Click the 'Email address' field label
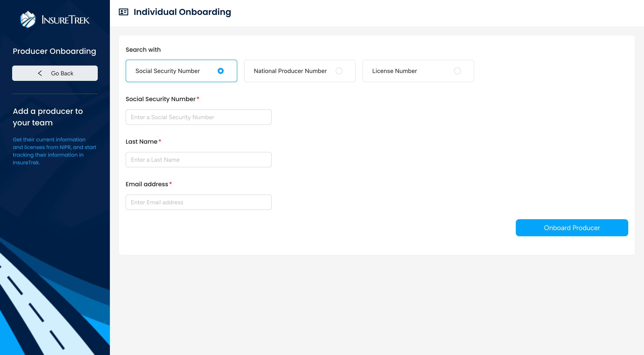 (x=147, y=184)
